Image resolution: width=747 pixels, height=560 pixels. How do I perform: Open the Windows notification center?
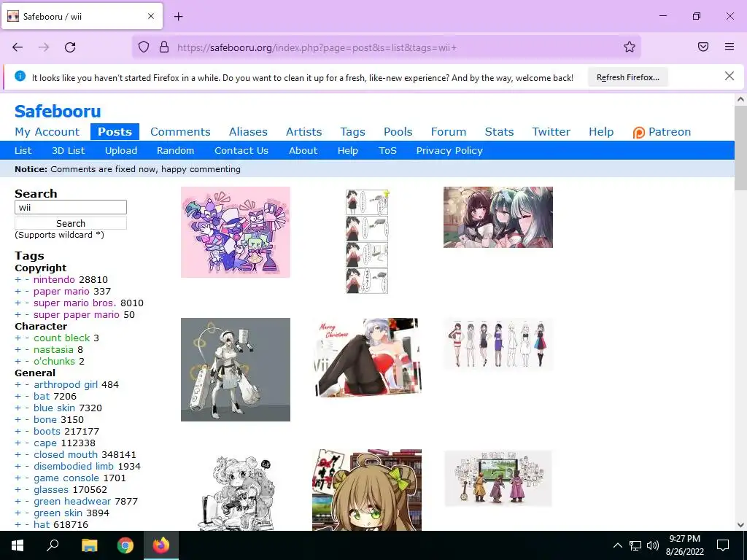[723, 545]
